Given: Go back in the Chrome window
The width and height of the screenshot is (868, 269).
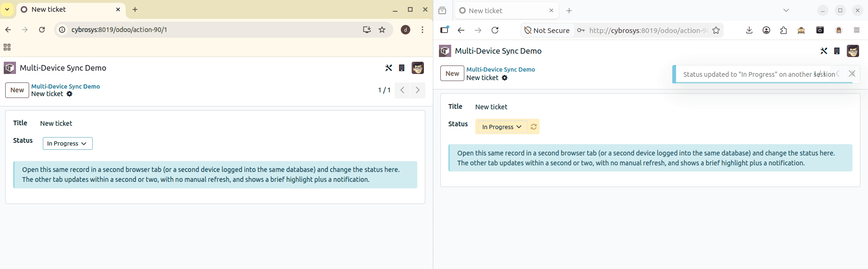Looking at the screenshot, I should coord(8,30).
